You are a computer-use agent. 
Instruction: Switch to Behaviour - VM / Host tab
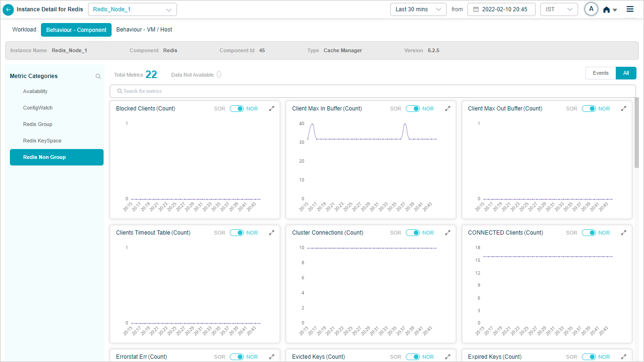pos(144,30)
